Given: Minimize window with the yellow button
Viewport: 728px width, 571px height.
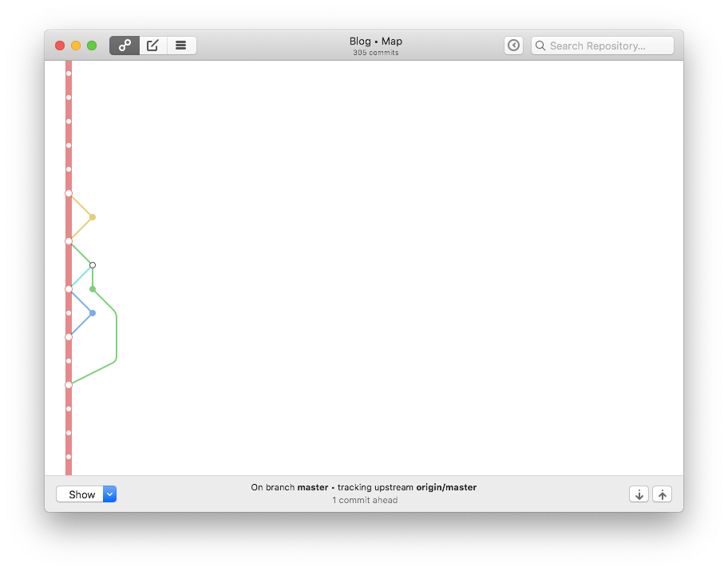Looking at the screenshot, I should pos(76,46).
